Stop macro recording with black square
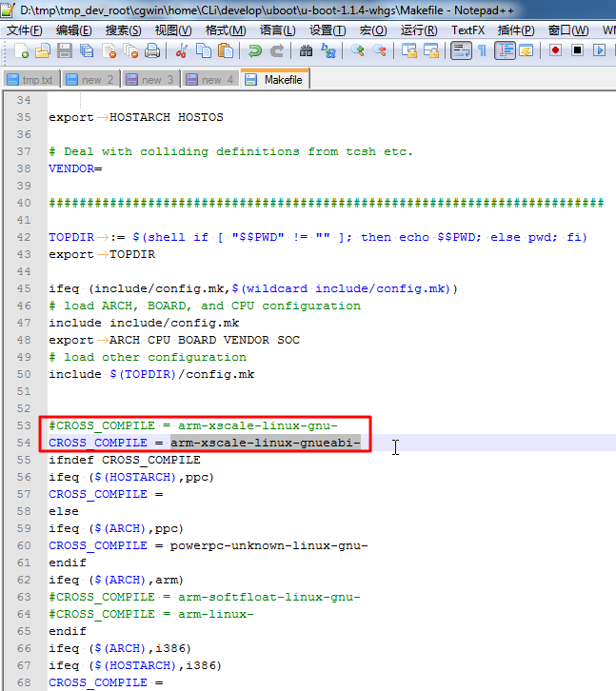This screenshot has height=691, width=616. pyautogui.click(x=577, y=50)
